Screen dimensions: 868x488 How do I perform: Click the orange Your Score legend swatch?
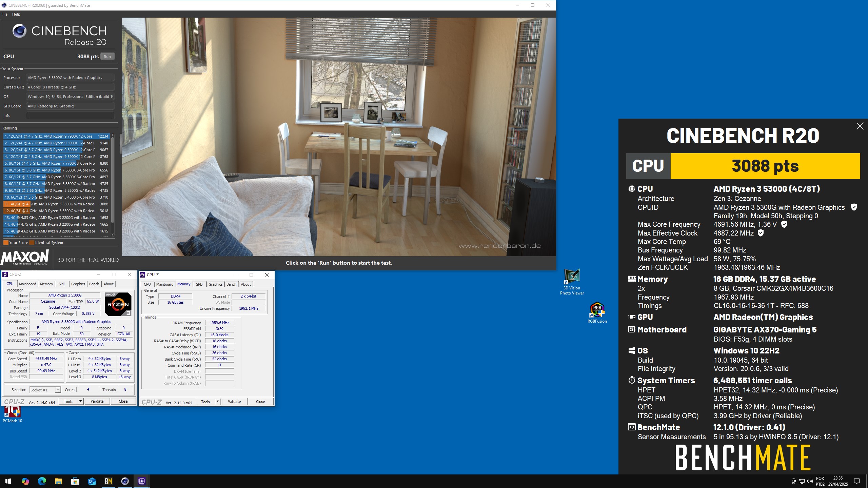(x=6, y=243)
